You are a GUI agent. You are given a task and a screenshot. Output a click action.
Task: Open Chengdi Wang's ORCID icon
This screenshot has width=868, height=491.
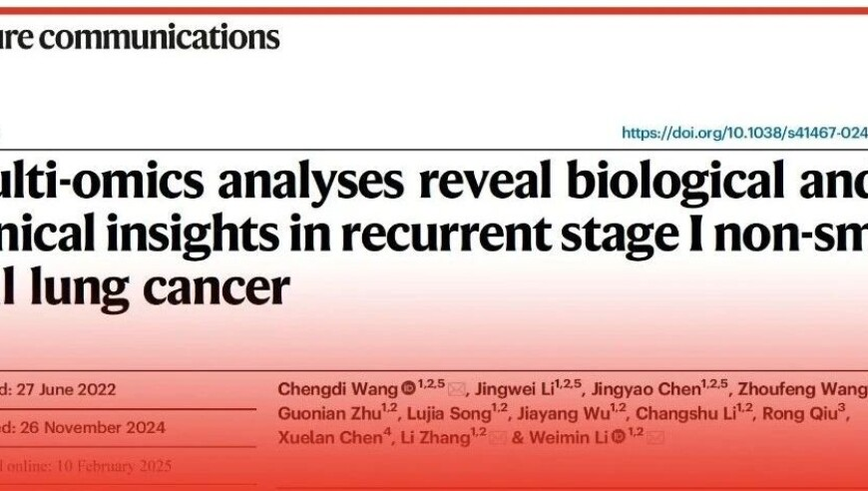tap(408, 388)
